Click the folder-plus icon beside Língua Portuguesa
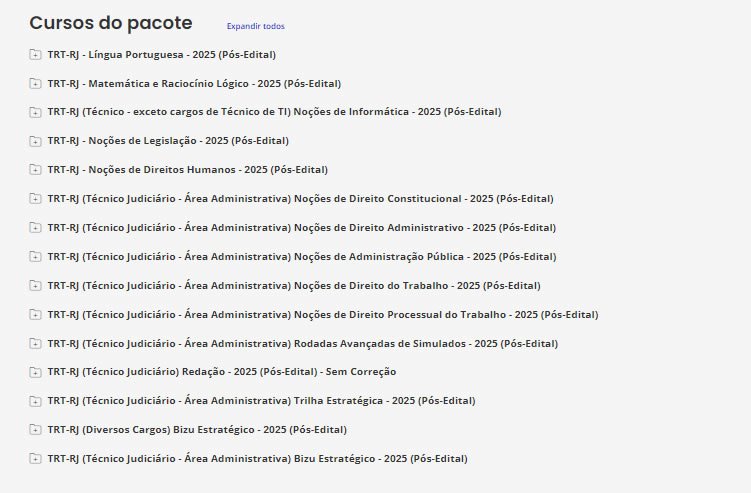 tap(35, 55)
